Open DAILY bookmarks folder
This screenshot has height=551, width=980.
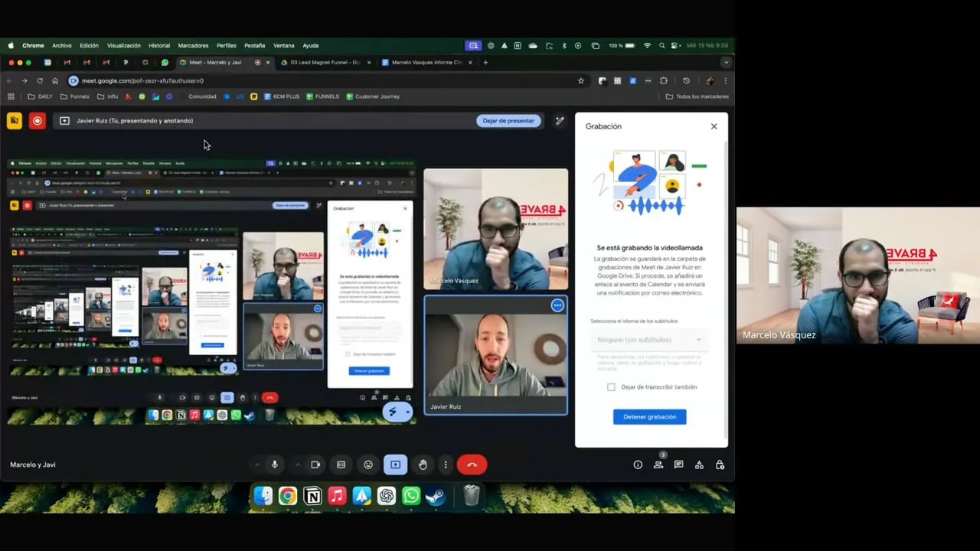click(x=40, y=96)
